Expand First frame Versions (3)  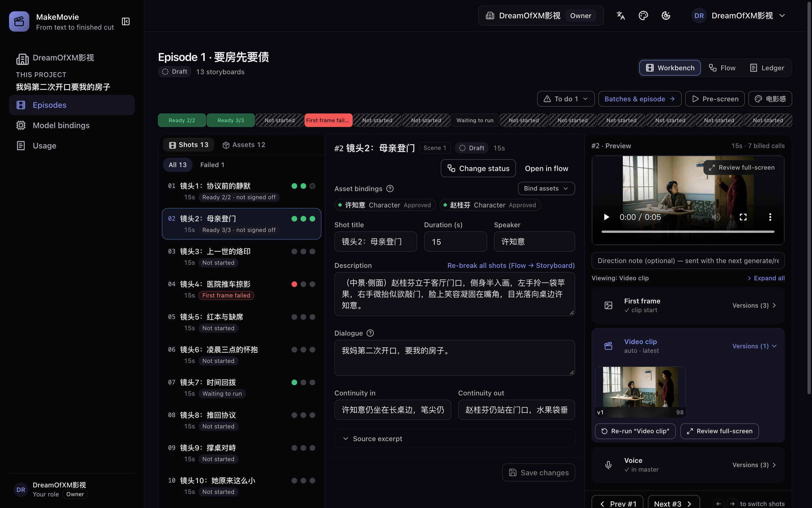pyautogui.click(x=754, y=305)
